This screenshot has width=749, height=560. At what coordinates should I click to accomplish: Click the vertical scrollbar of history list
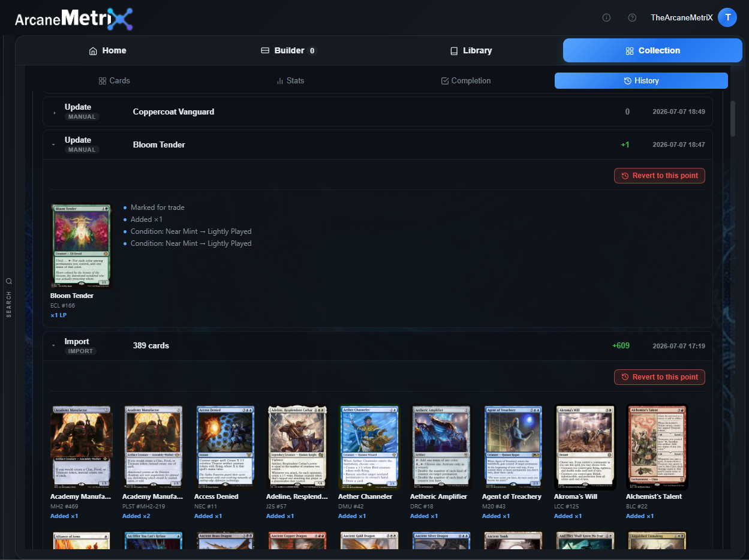click(732, 118)
